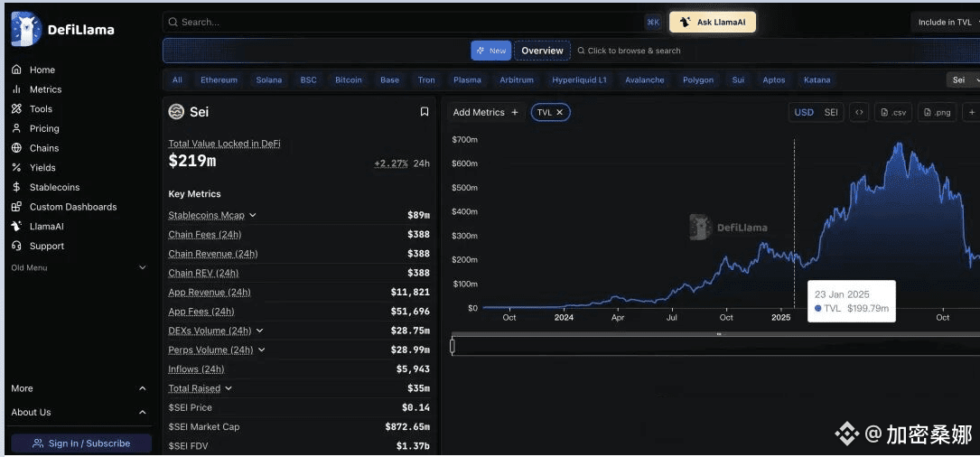Screen dimensions: 980x457
Task: Expand Total Raised details
Action: [229, 388]
